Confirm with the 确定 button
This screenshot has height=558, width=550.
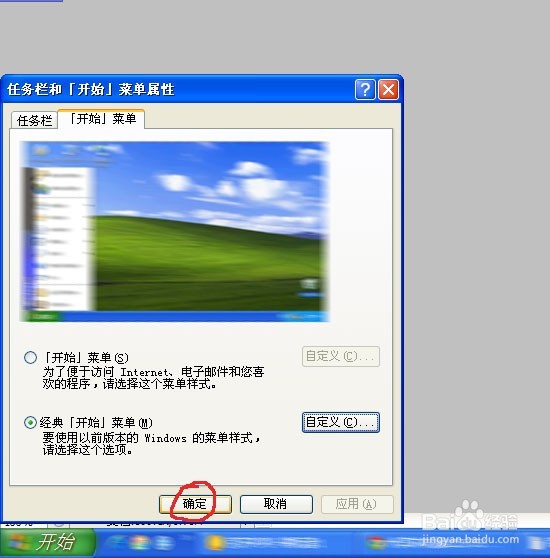coord(195,504)
